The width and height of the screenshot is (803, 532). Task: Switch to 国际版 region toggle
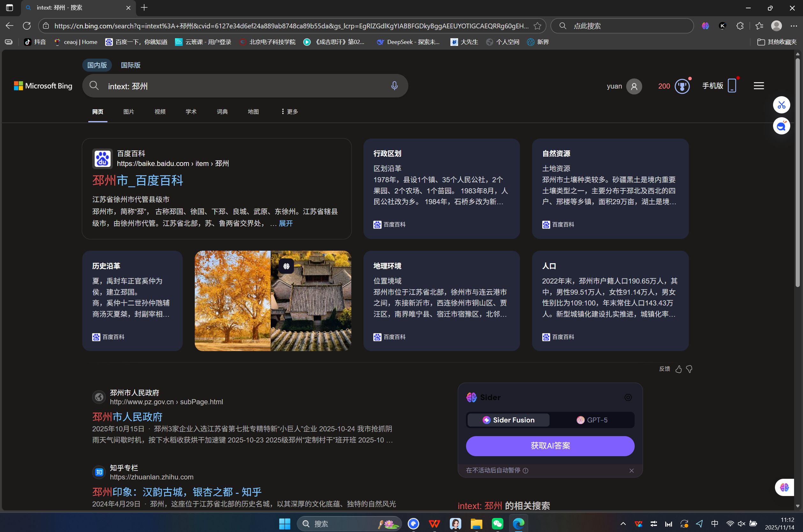pyautogui.click(x=130, y=65)
